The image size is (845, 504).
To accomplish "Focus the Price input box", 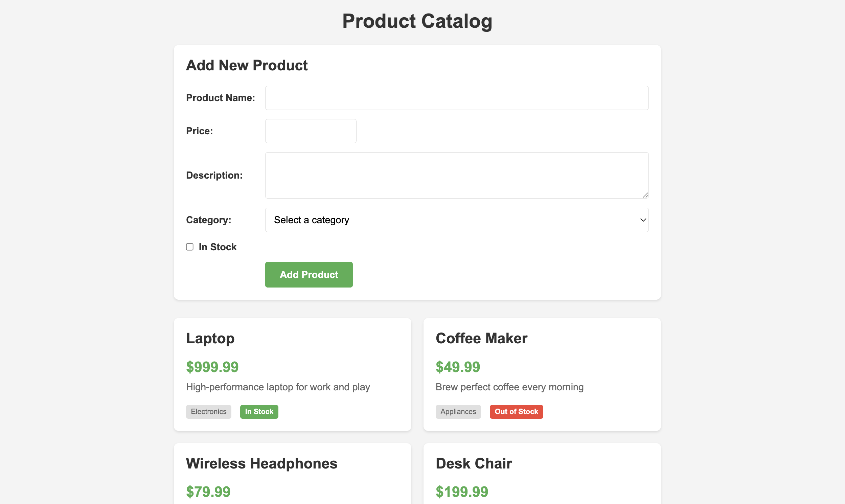I will [311, 131].
